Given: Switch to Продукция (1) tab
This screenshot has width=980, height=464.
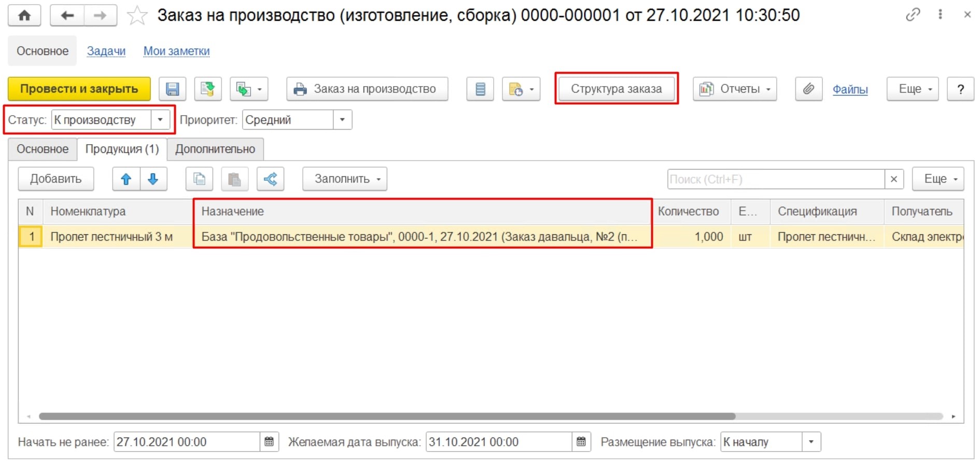Looking at the screenshot, I should [x=122, y=149].
